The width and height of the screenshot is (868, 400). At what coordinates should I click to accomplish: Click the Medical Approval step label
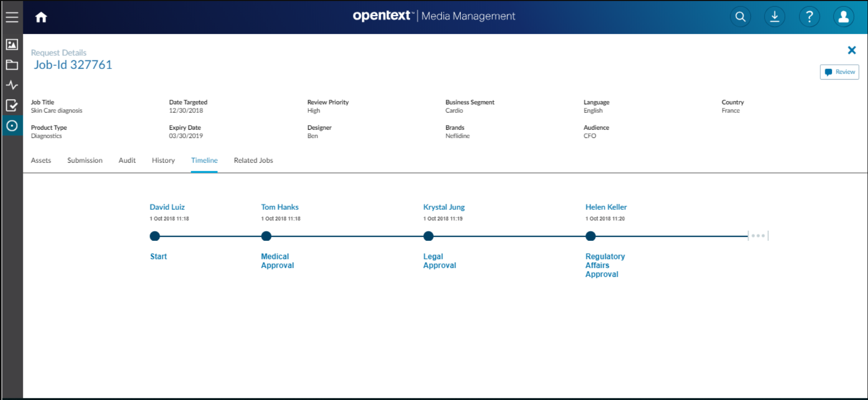(x=277, y=261)
